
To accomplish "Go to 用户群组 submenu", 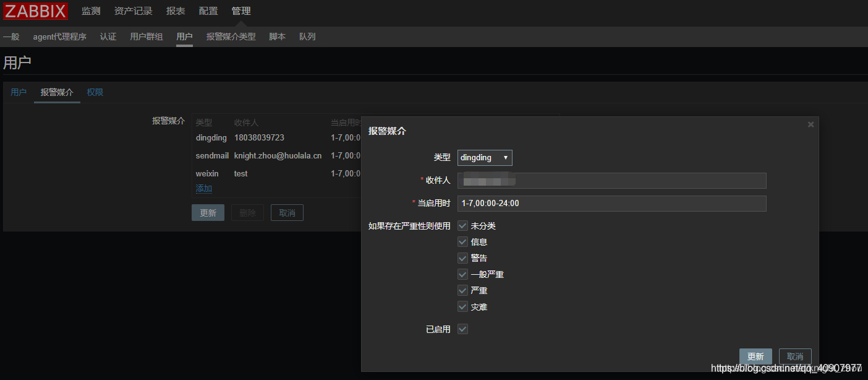I will [147, 37].
